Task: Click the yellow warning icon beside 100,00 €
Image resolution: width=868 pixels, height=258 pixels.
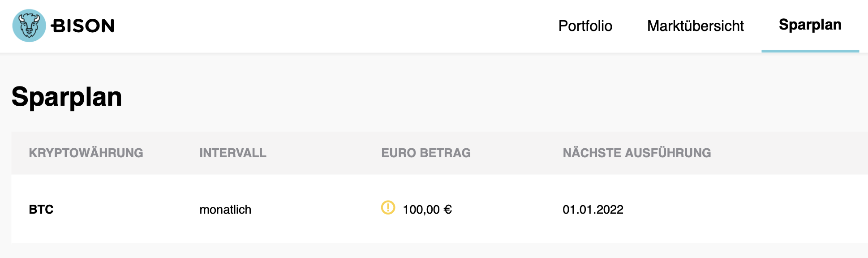Action: (x=388, y=208)
